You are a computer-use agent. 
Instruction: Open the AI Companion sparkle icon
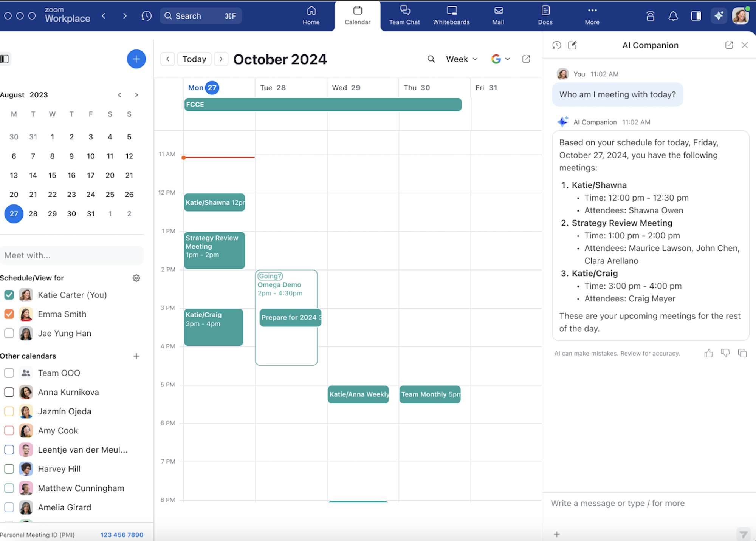pyautogui.click(x=718, y=16)
